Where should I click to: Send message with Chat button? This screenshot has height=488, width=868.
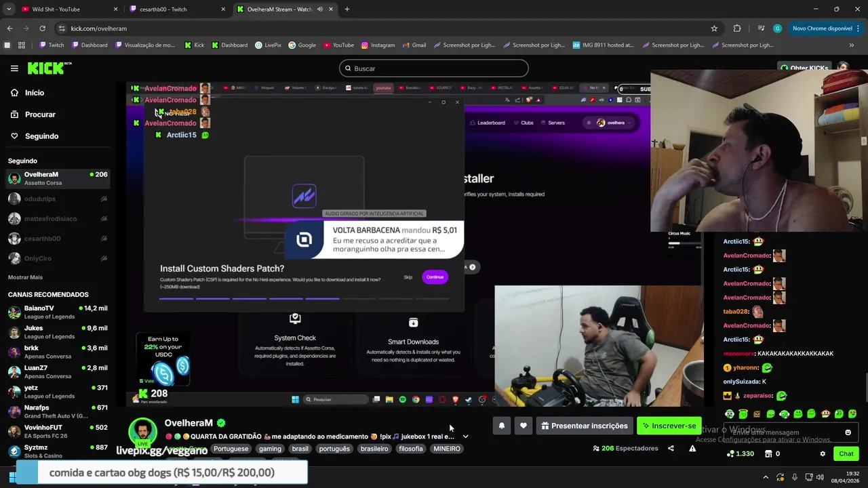pyautogui.click(x=846, y=453)
